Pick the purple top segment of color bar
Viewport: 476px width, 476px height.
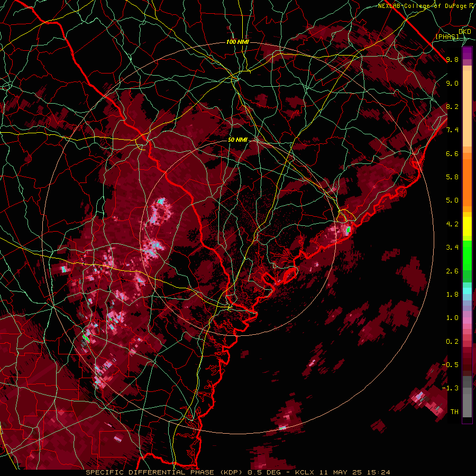(x=467, y=53)
